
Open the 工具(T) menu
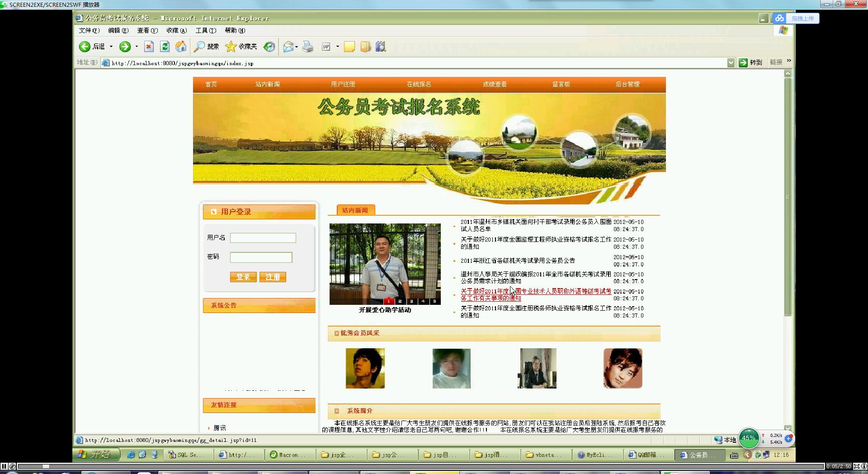click(x=206, y=30)
